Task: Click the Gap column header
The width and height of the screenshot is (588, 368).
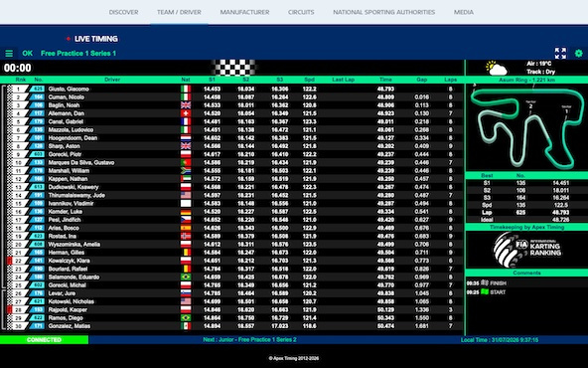Action: click(421, 80)
